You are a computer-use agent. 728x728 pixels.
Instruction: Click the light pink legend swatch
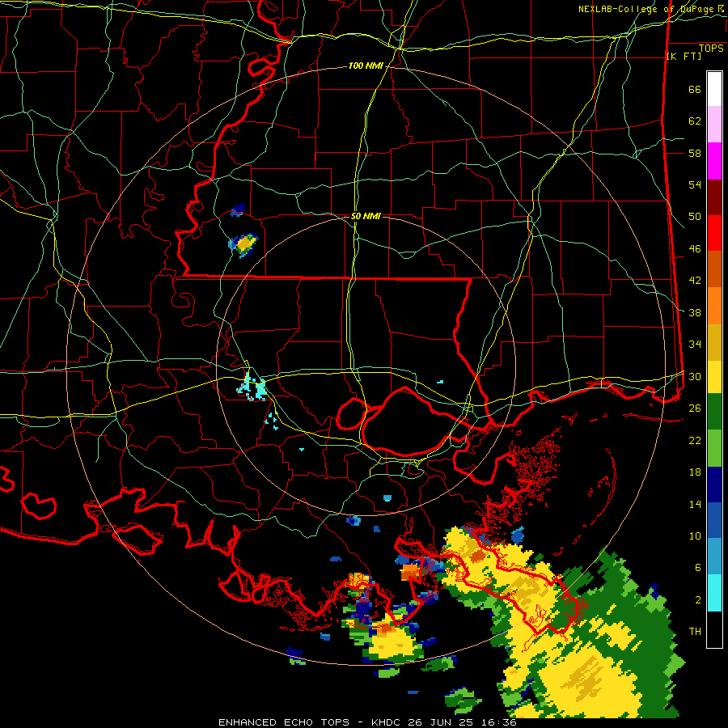[x=714, y=125]
